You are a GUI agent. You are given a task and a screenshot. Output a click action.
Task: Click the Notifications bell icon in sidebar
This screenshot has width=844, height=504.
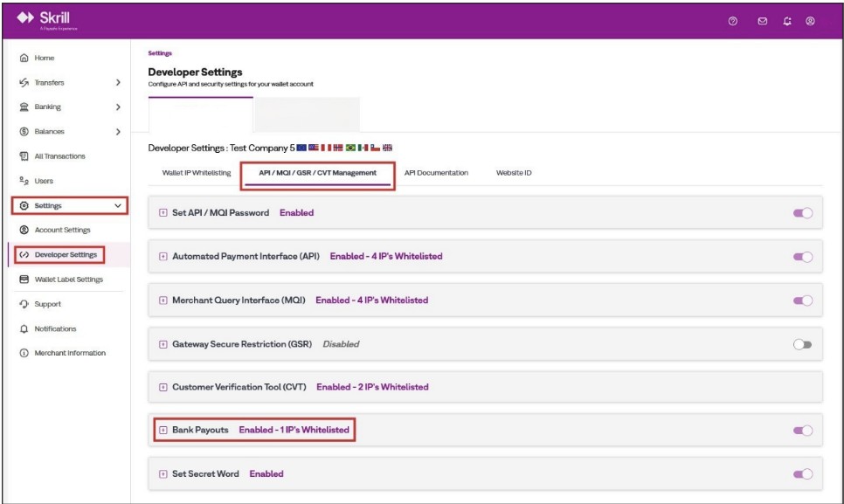click(24, 328)
